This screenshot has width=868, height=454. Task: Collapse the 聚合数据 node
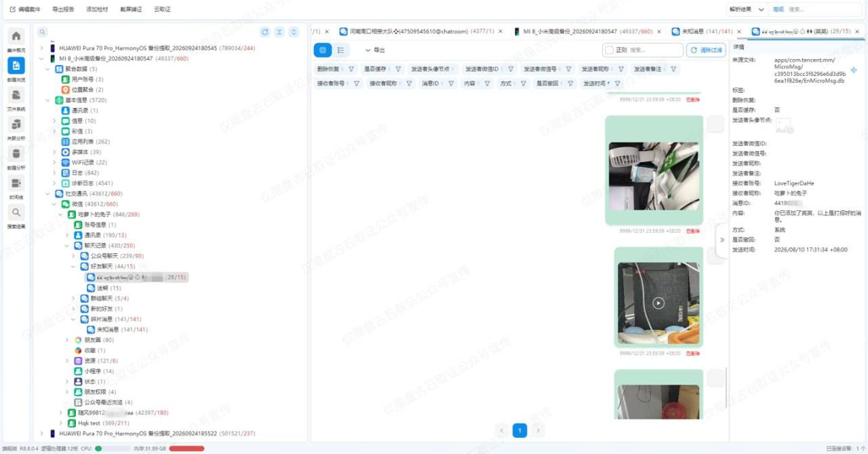[48, 69]
